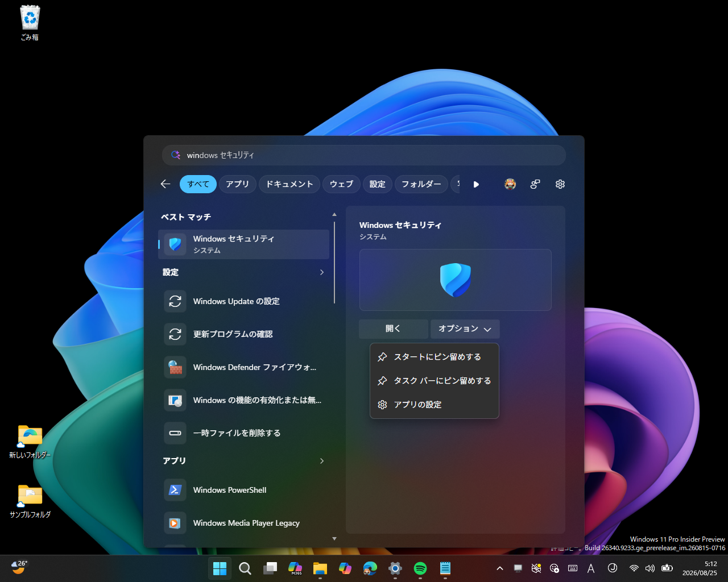Open the touch keyboard tray icon

point(573,568)
